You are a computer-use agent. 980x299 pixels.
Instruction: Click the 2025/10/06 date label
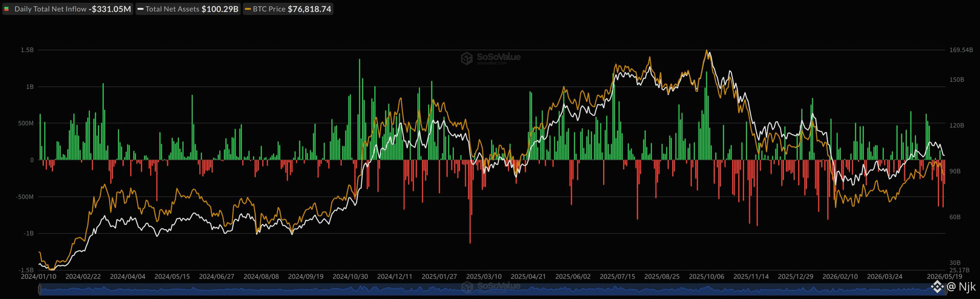tap(706, 277)
